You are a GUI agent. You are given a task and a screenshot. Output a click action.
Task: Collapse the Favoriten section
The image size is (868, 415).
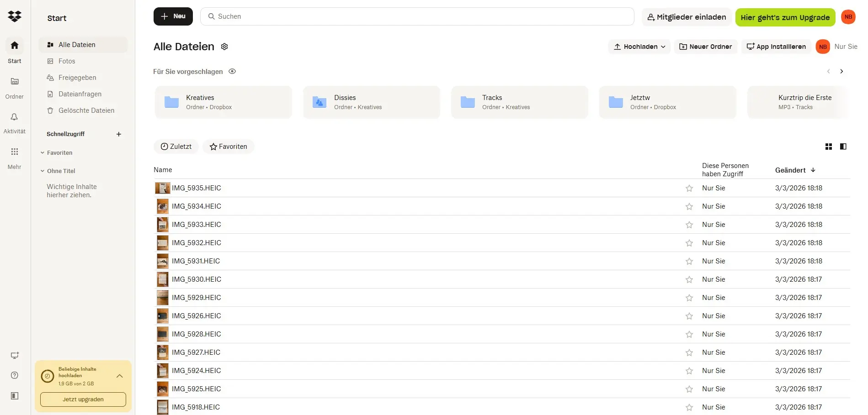pyautogui.click(x=43, y=152)
